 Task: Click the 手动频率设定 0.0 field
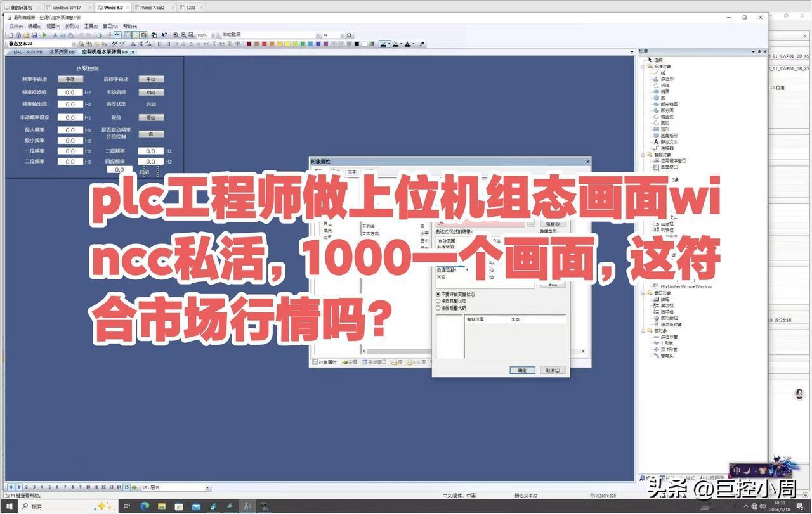point(70,118)
